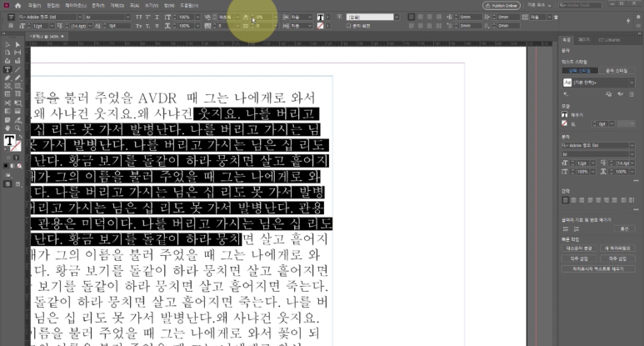Click the control bar gear settings icon
The height and width of the screenshot is (346, 644).
coord(638,18)
